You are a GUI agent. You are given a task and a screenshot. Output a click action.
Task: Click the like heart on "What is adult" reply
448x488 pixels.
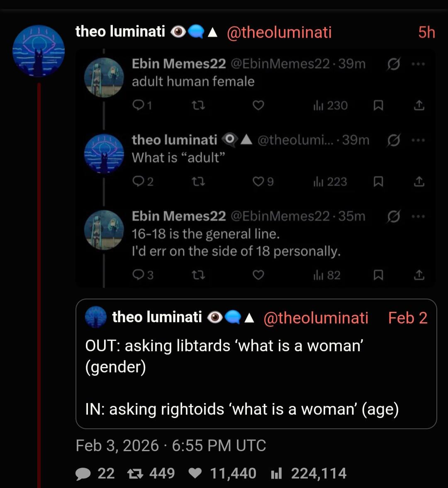pyautogui.click(x=258, y=182)
